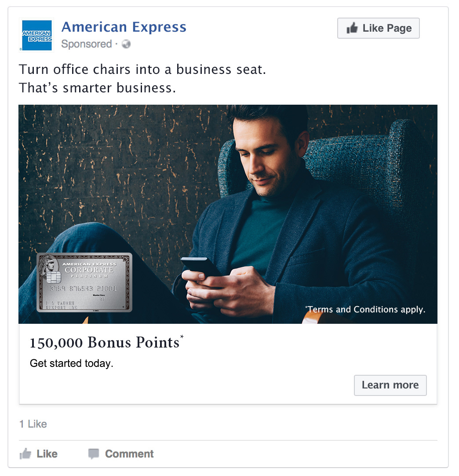Click the 'Like' text in post actions
The height and width of the screenshot is (476, 459).
(x=47, y=454)
